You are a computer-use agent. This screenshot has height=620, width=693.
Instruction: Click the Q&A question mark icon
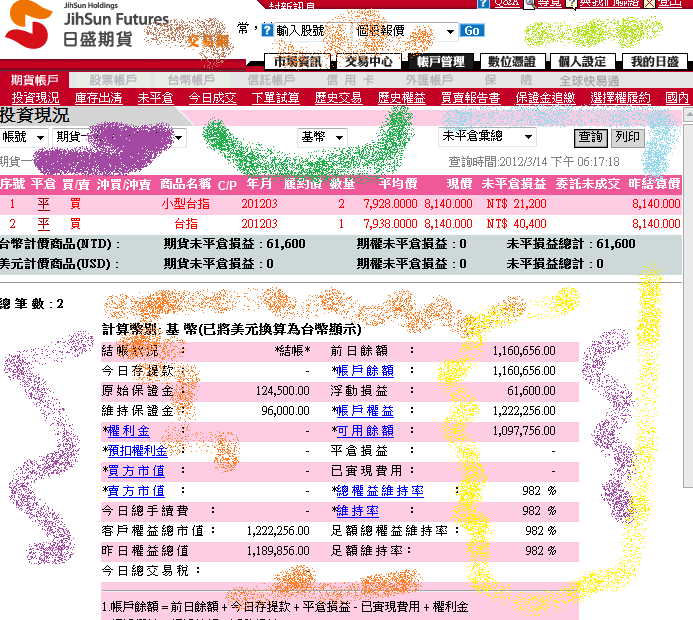tap(484, 4)
